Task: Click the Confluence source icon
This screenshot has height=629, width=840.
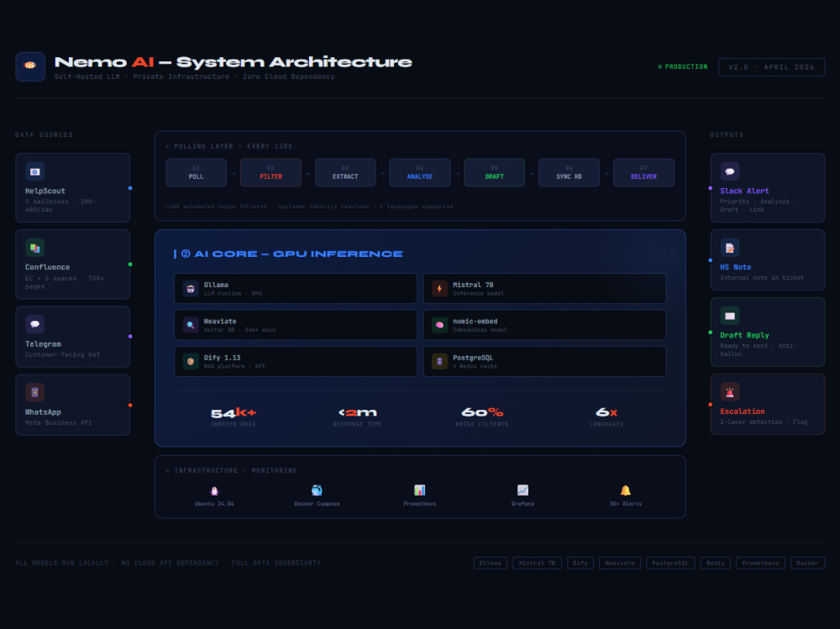Action: point(34,248)
